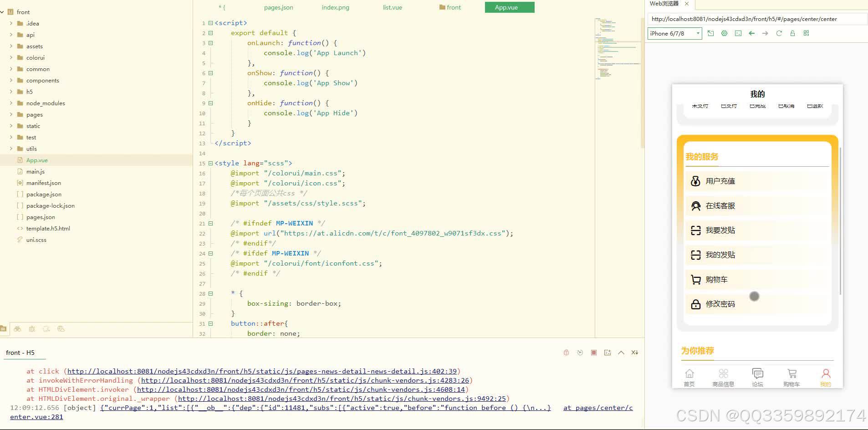
Task: Expand the colorui folder
Action: (x=11, y=57)
